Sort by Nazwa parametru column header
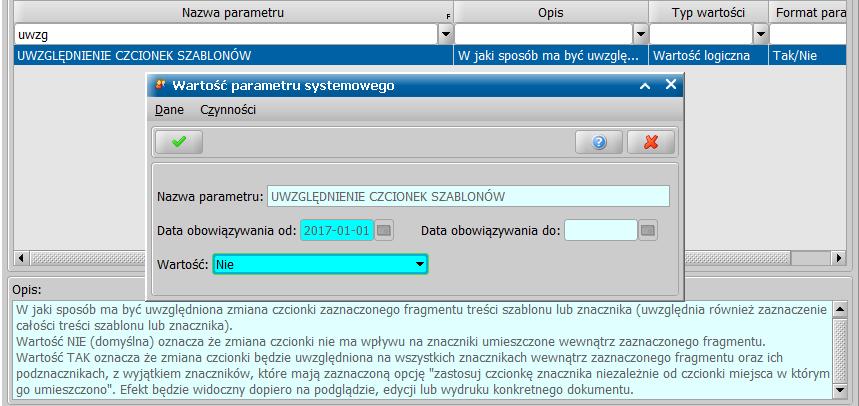Viewport: 859px width, 406px height. 233,13
